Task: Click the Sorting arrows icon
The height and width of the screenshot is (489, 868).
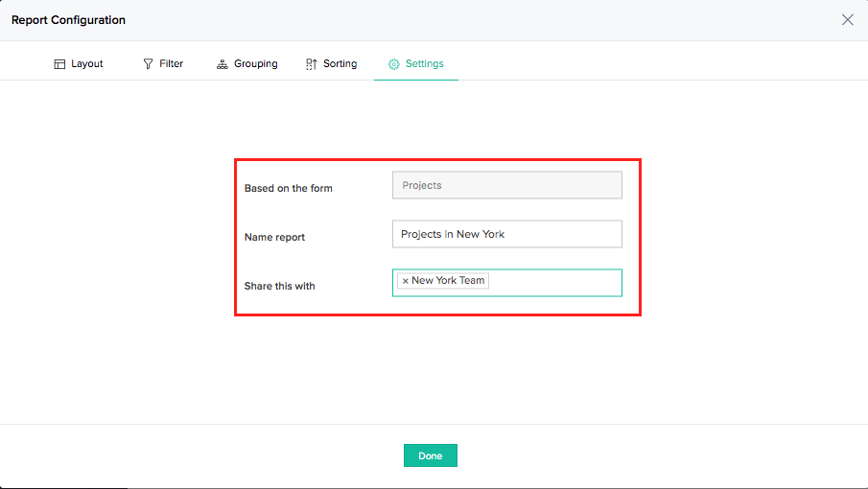Action: pos(311,64)
